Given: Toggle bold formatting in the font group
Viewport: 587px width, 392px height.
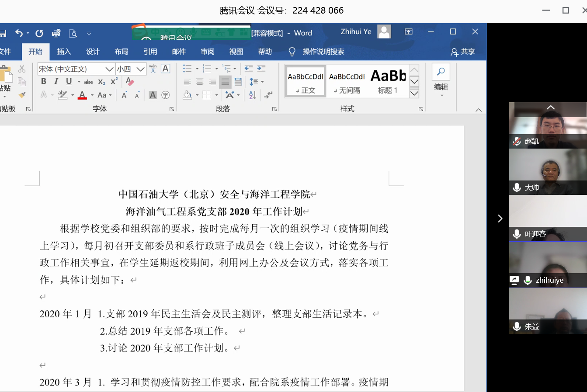Looking at the screenshot, I should 43,82.
